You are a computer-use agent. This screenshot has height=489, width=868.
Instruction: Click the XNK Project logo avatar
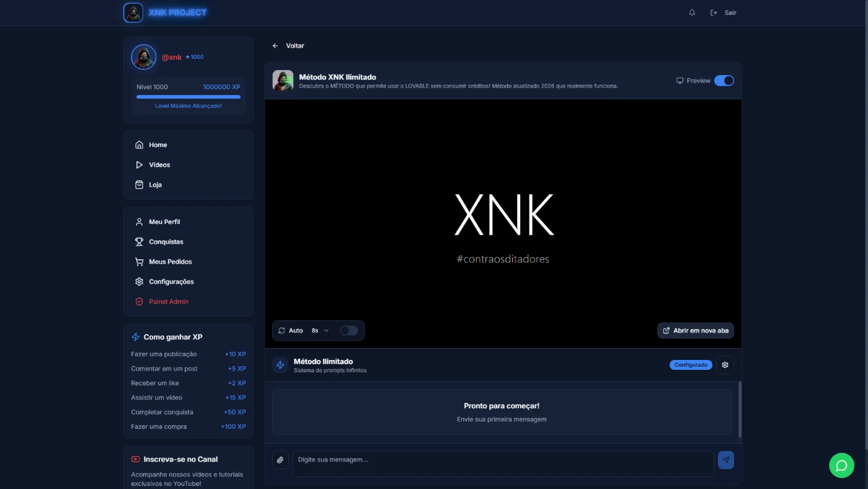133,12
